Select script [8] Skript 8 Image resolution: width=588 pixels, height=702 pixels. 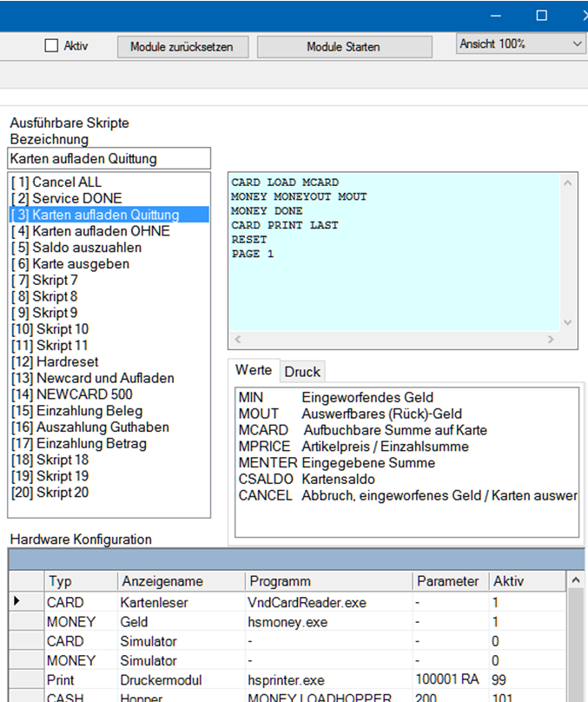(109, 296)
